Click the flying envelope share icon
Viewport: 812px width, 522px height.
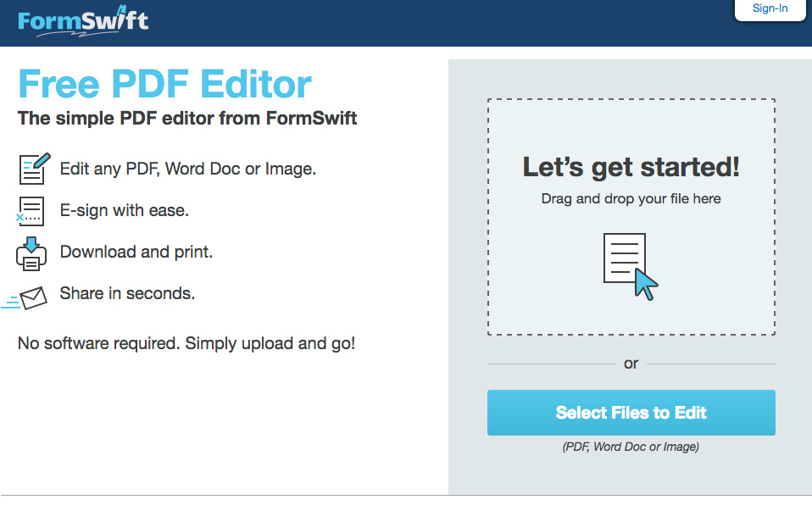click(x=25, y=298)
